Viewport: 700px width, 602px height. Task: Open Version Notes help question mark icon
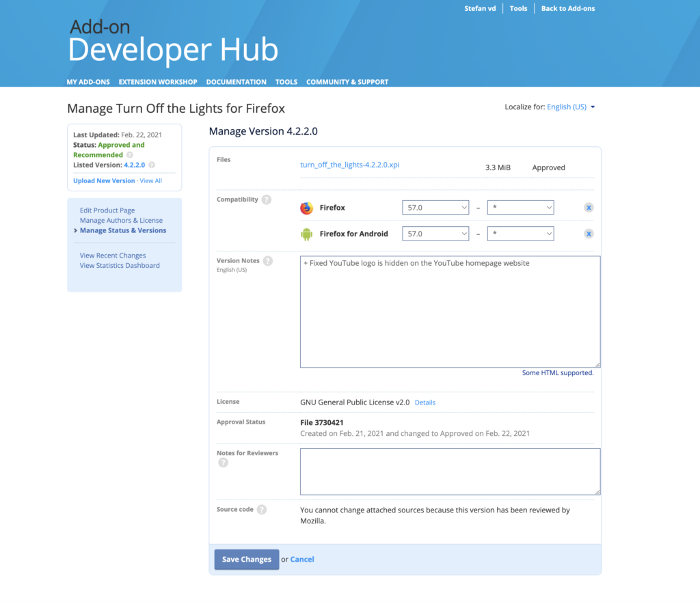click(x=268, y=261)
